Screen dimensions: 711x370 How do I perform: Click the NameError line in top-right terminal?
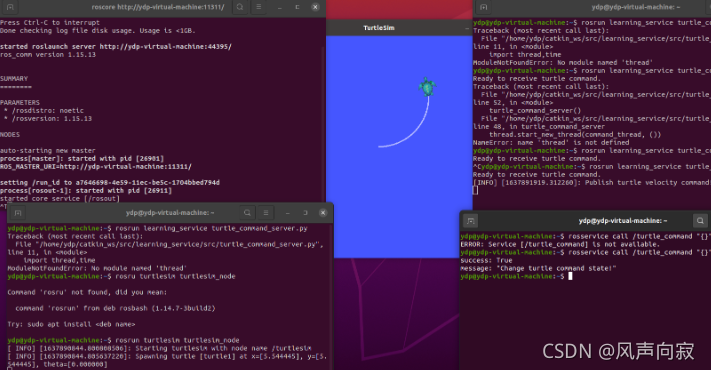click(x=551, y=143)
